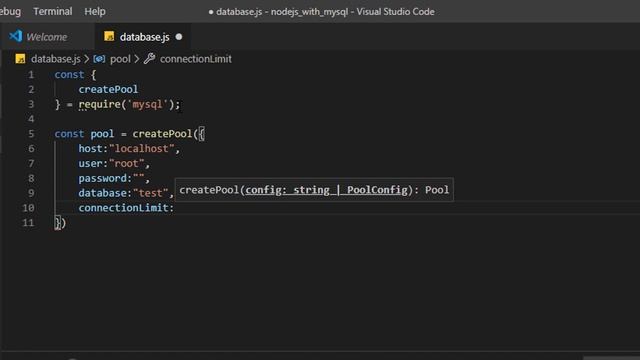The height and width of the screenshot is (360, 640).
Task: Click the host property on line 6
Action: [x=91, y=149]
